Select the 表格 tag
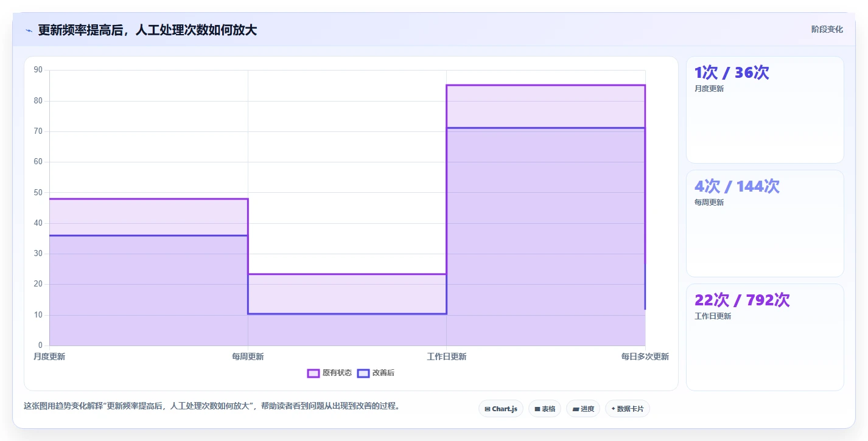The height and width of the screenshot is (441, 868). 545,409
